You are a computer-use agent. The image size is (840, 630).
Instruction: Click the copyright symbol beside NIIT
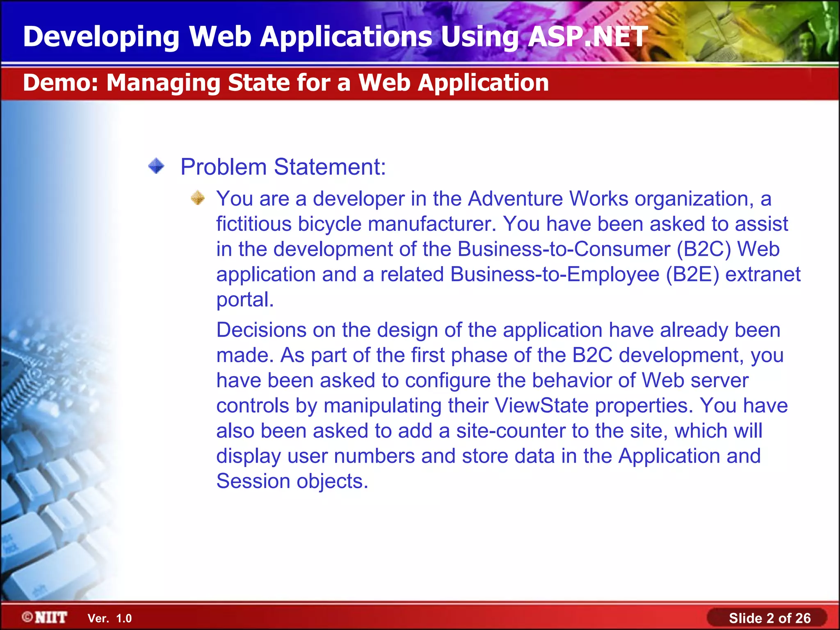27,617
